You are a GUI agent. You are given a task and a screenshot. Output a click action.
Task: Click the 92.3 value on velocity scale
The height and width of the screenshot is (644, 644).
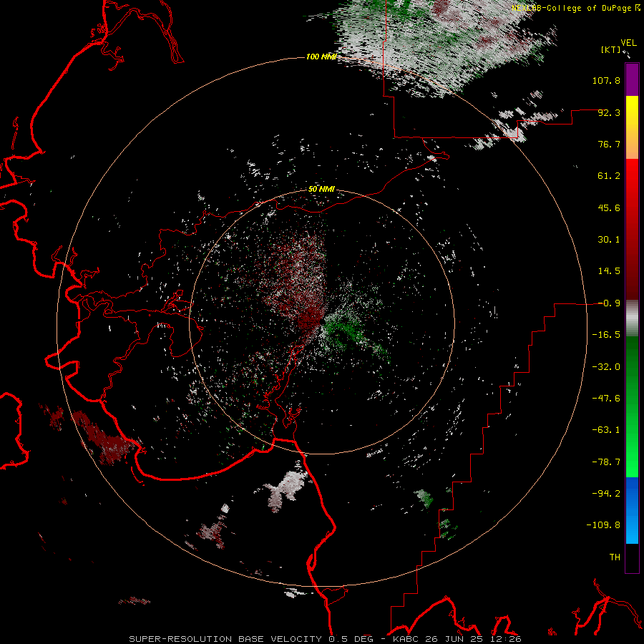pos(609,112)
